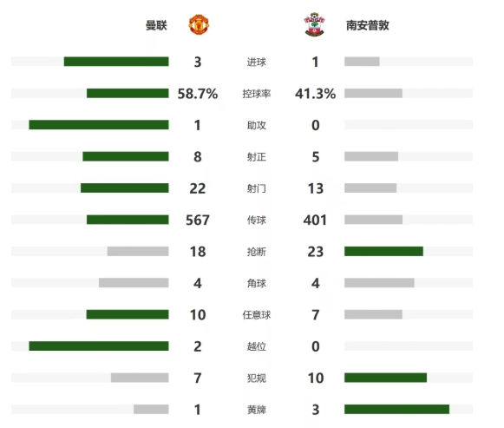Click the 抢断 stat label
This screenshot has width=504, height=428.
(x=257, y=252)
